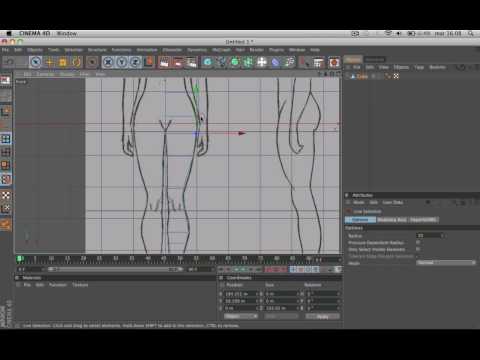Viewport: 480px width, 360px height.
Task: Click the Object Manager search icon
Action: pos(460,67)
